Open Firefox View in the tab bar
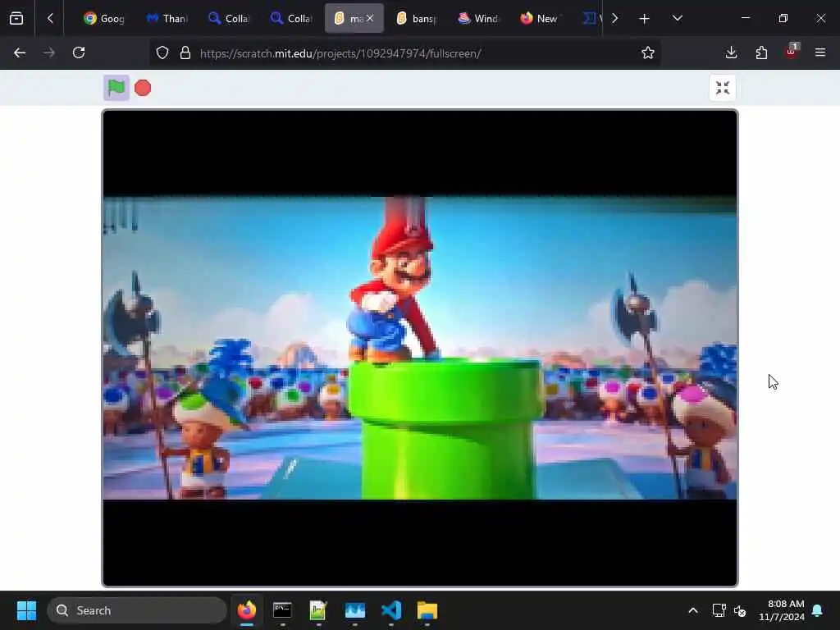The width and height of the screenshot is (840, 630). [x=16, y=19]
